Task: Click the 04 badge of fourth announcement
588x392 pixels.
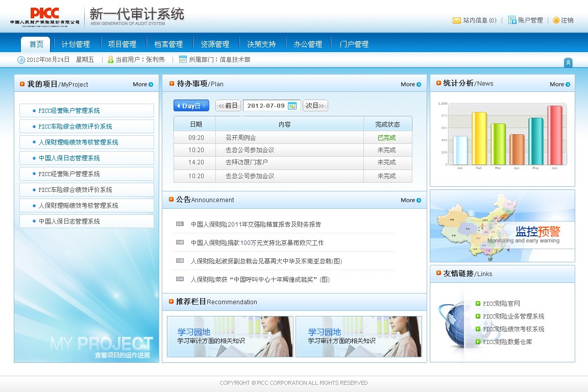Action: [x=180, y=279]
